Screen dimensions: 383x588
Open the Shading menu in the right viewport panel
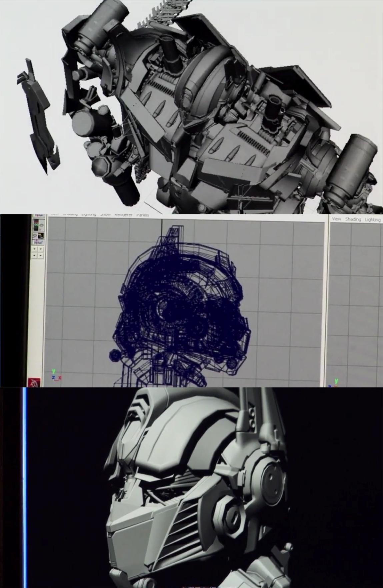[x=353, y=219]
